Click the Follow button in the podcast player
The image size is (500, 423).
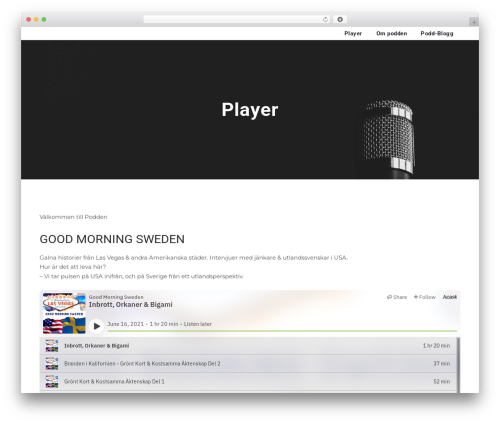tap(425, 297)
